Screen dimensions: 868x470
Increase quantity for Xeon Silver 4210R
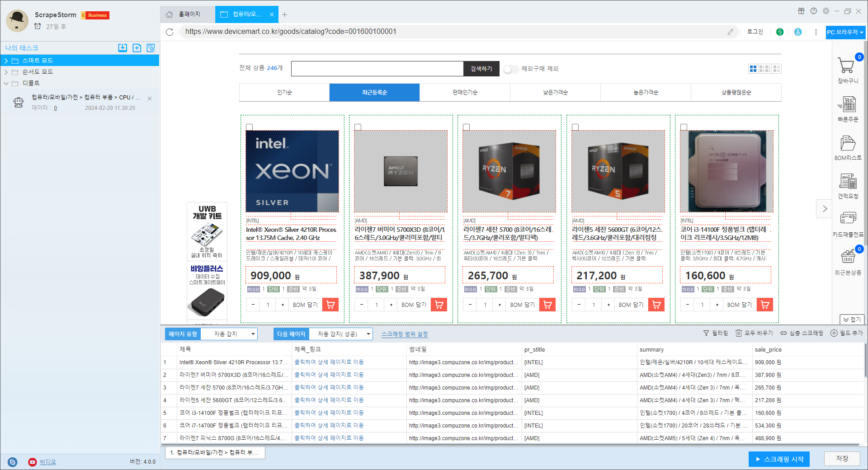tap(283, 305)
